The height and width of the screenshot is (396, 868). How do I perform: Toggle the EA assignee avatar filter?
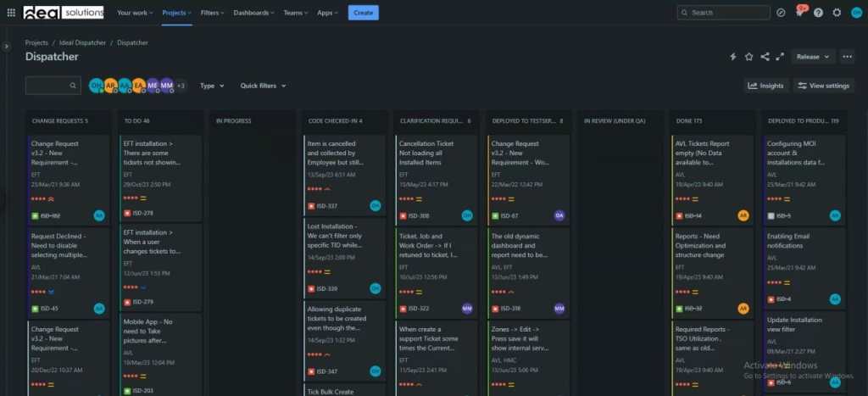139,86
